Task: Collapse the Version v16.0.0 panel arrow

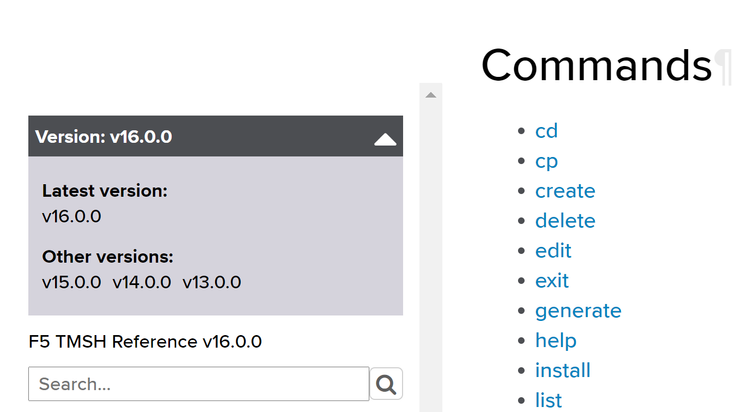Action: coord(385,138)
